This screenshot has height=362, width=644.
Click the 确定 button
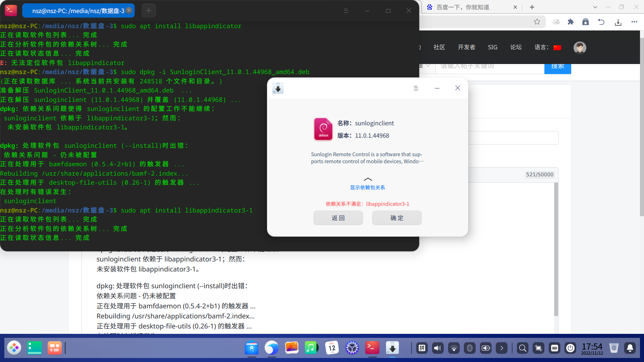pos(397,218)
